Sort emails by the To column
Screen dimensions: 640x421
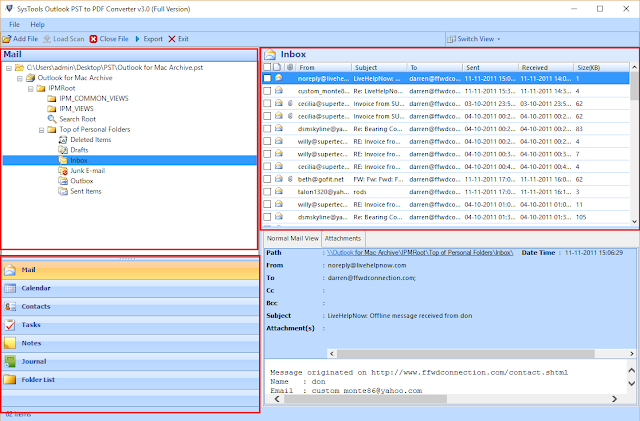[435, 67]
